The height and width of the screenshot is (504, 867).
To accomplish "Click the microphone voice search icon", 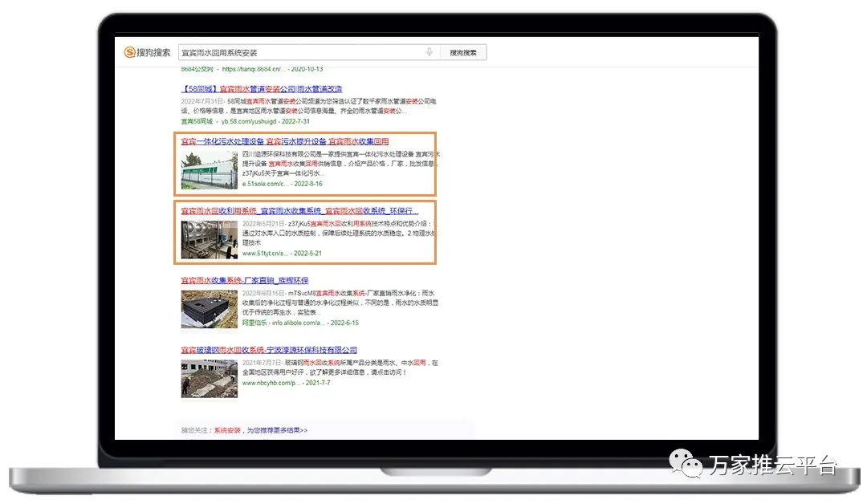I will pos(429,52).
